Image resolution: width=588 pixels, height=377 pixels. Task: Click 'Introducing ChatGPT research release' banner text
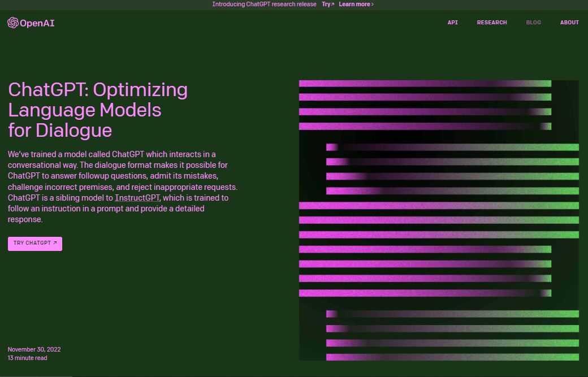coord(264,4)
